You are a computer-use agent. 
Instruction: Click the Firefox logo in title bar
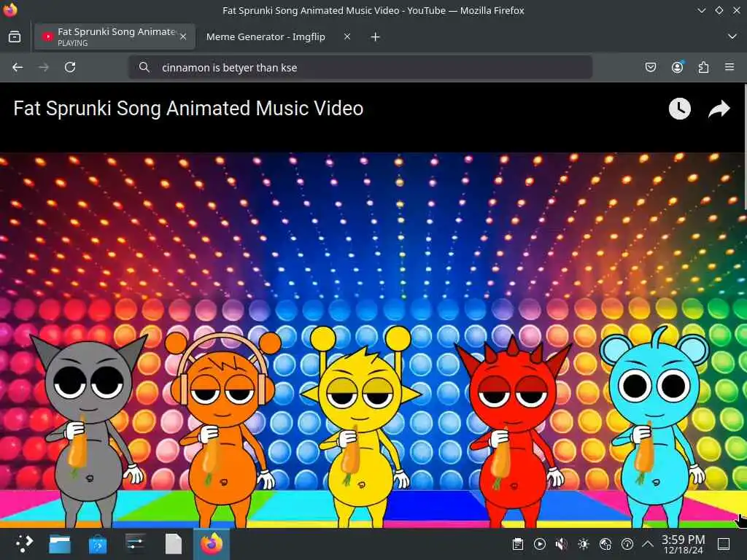(9, 9)
